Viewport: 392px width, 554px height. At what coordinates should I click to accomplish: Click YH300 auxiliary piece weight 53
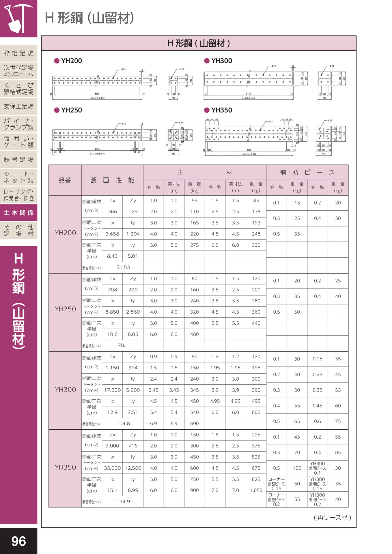tap(338, 390)
